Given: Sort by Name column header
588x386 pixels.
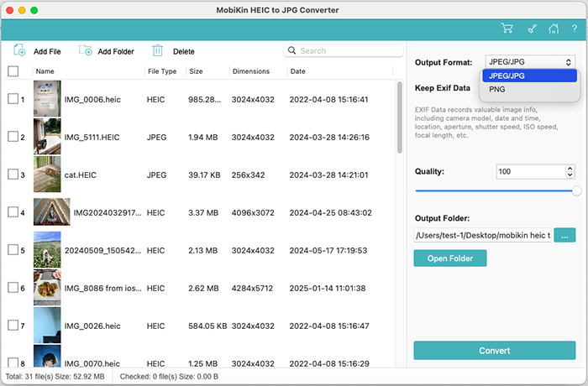Looking at the screenshot, I should [x=45, y=71].
